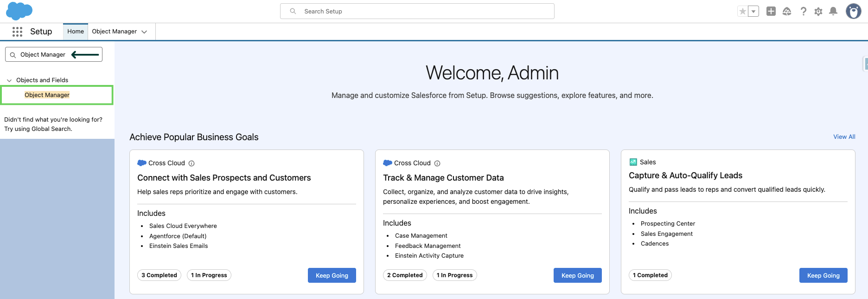Click the Quick Find box with Object Manager

[x=54, y=54]
